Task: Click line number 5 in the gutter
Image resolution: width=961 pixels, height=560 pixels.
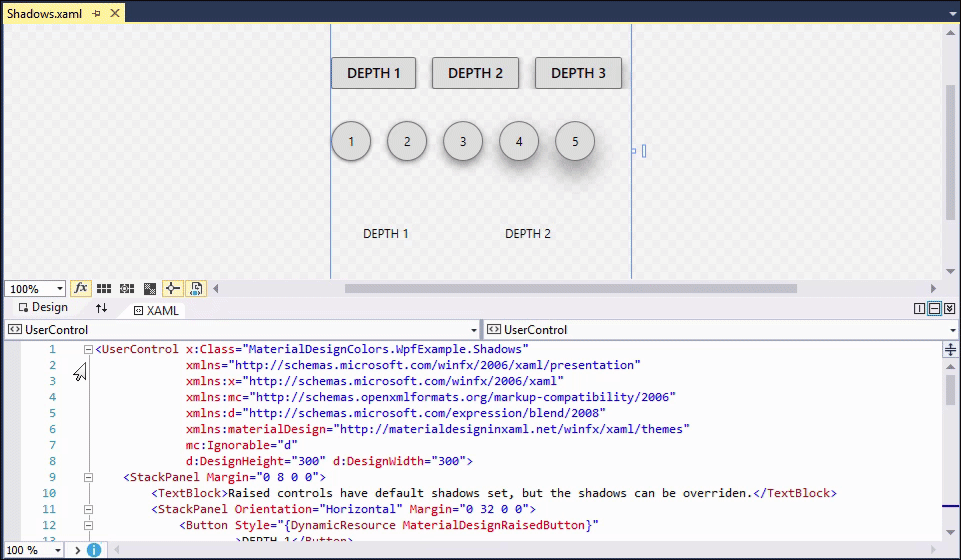Action: (52, 413)
